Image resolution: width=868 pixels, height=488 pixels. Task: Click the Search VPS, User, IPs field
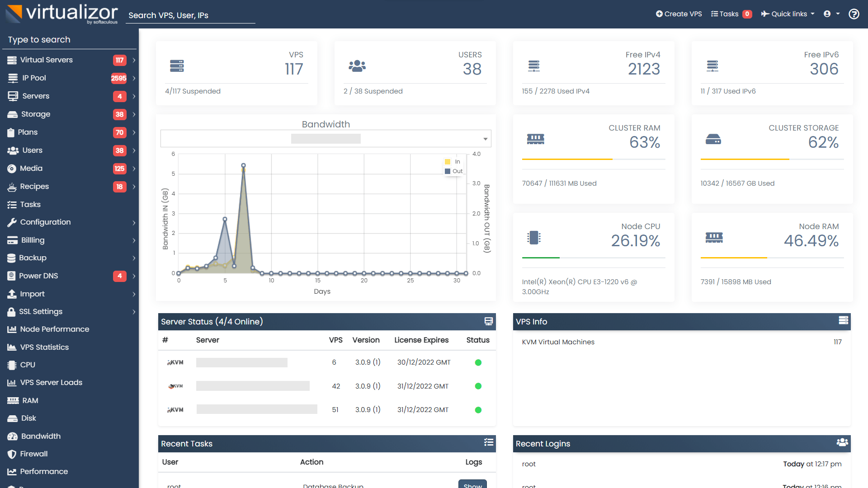tap(190, 15)
